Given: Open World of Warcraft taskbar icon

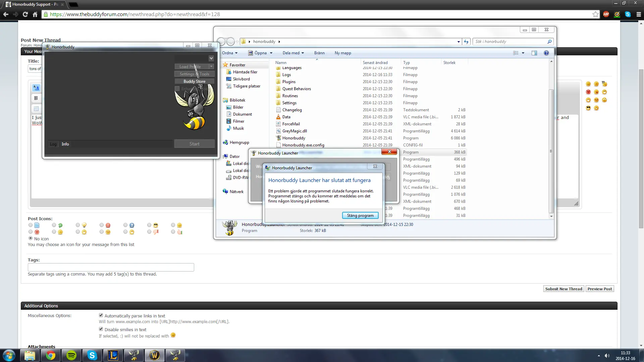Looking at the screenshot, I should [155, 355].
